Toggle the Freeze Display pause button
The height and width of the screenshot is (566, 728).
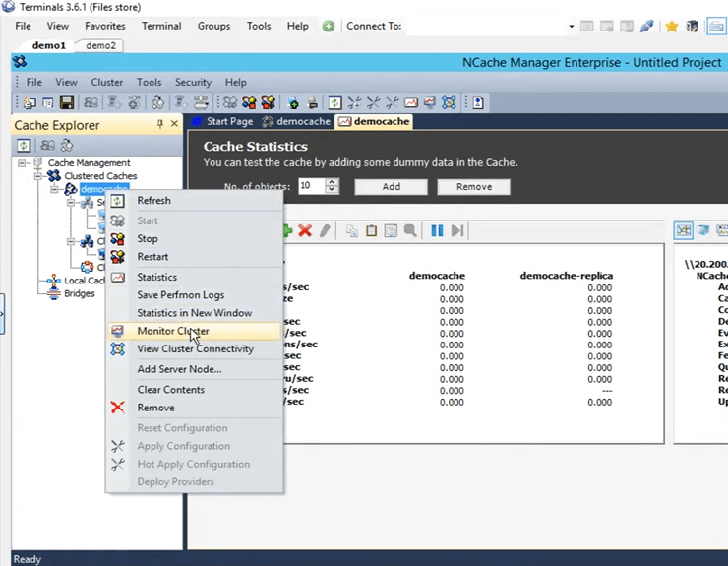[x=437, y=230]
